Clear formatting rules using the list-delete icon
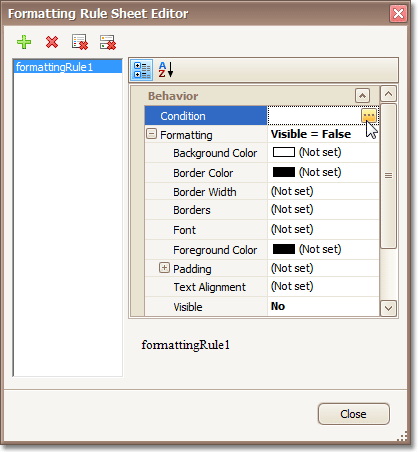Image resolution: width=418 pixels, height=452 pixels. pos(80,42)
